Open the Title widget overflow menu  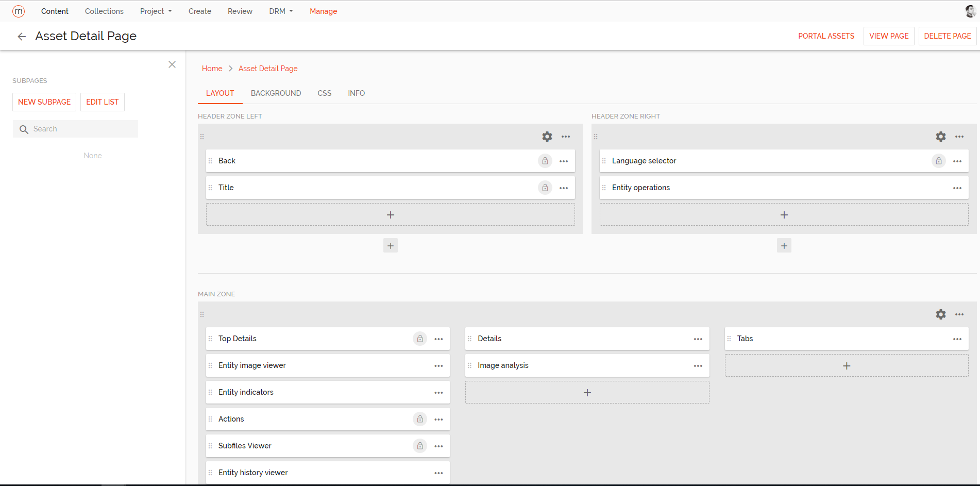(x=564, y=188)
